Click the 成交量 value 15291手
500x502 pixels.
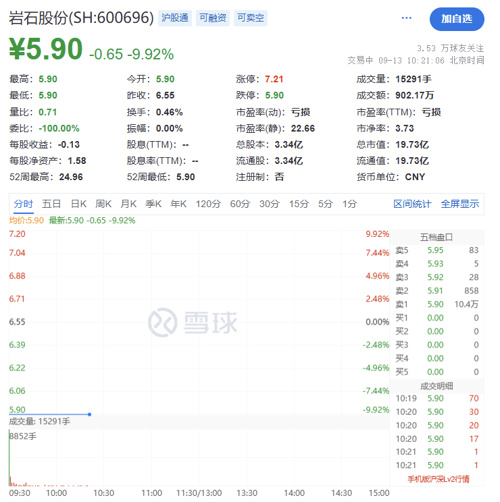tap(413, 79)
